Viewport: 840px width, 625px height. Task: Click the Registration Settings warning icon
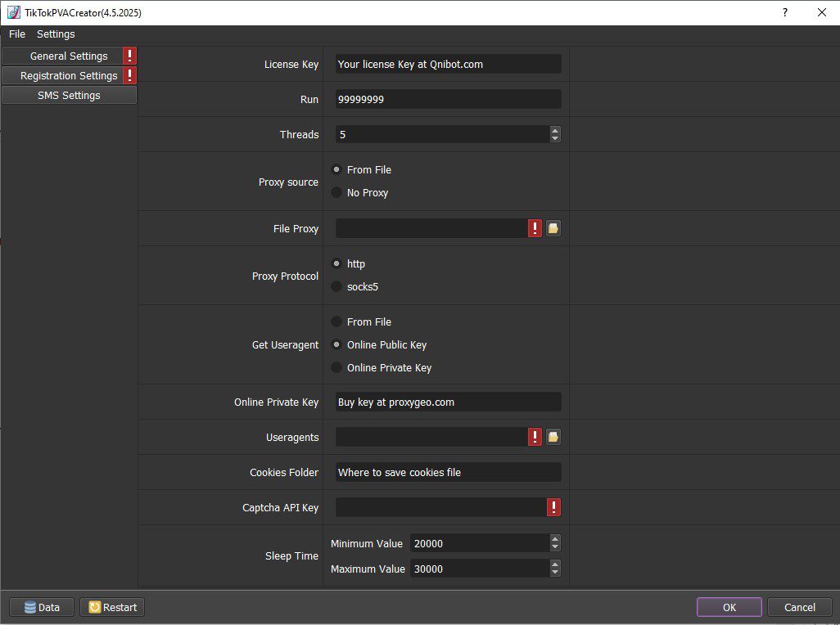(x=129, y=75)
